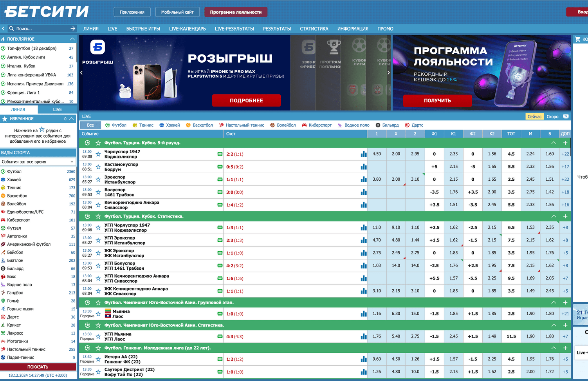Show next banner slide
Viewport: 588px width, 381px height.
coord(388,73)
